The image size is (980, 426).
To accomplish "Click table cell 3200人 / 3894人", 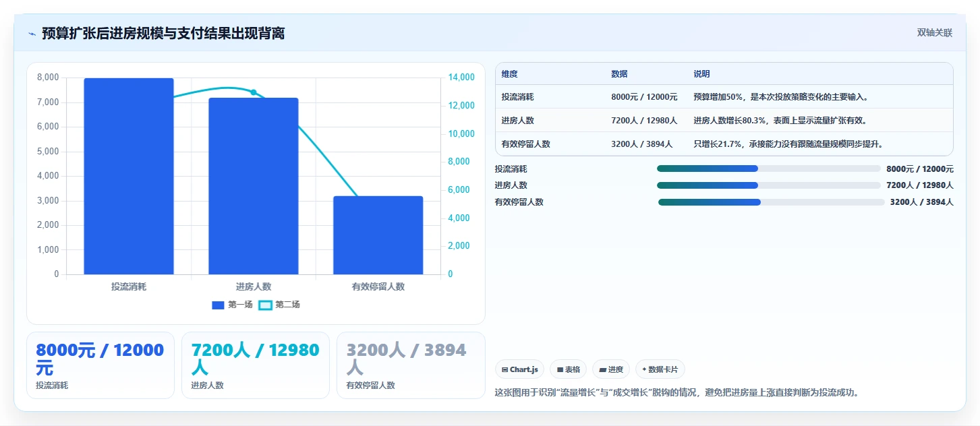I will click(641, 144).
